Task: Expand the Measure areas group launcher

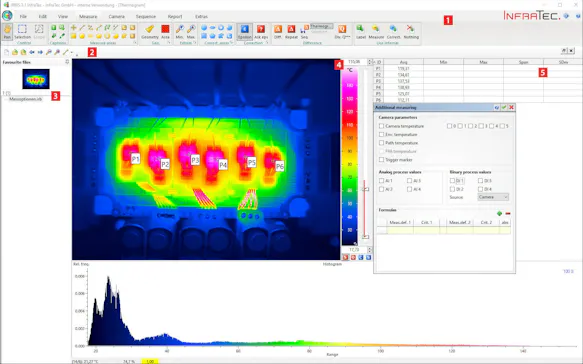Action: [135, 43]
